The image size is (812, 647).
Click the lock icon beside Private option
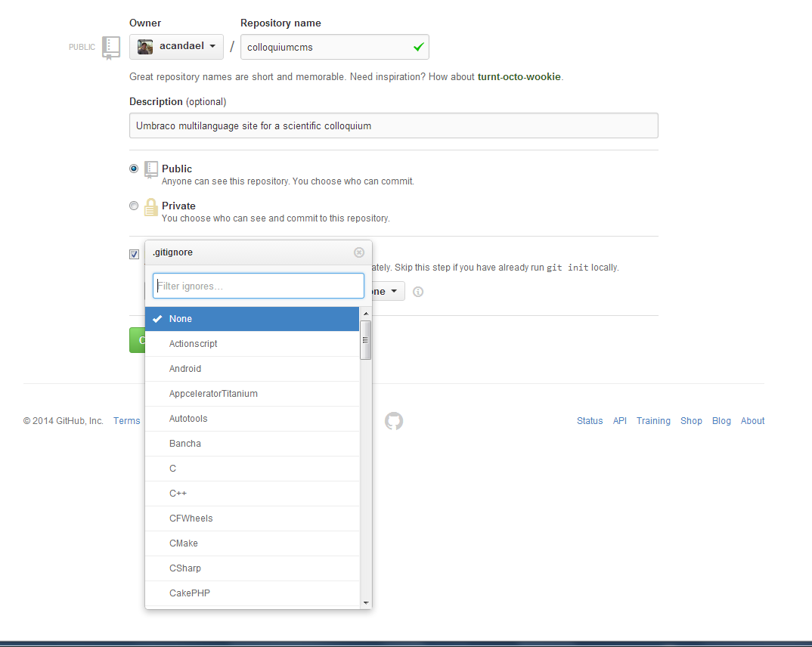pyautogui.click(x=150, y=207)
